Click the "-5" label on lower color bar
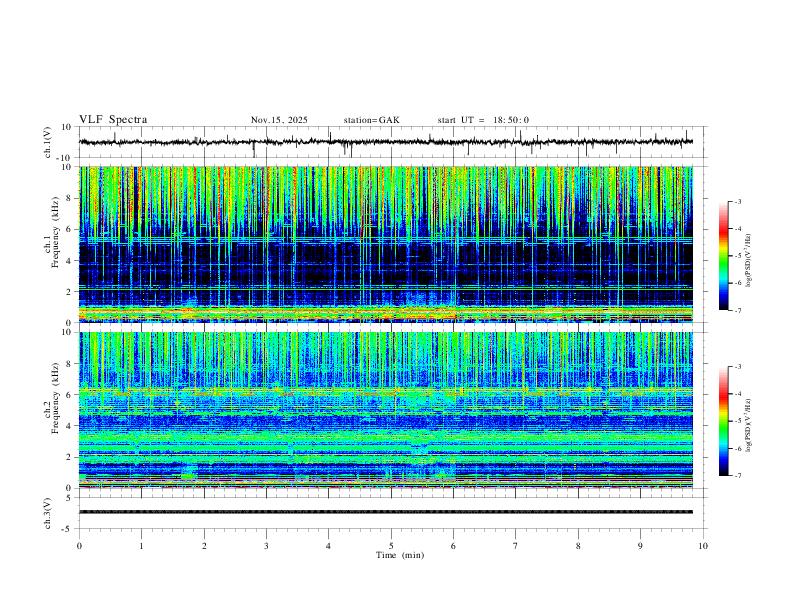Image resolution: width=792 pixels, height=612 pixels. (x=737, y=421)
